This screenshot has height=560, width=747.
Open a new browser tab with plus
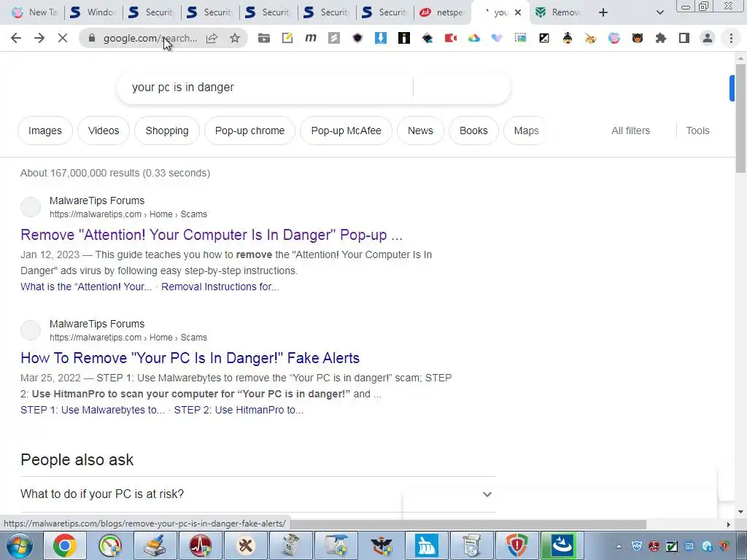tap(603, 12)
